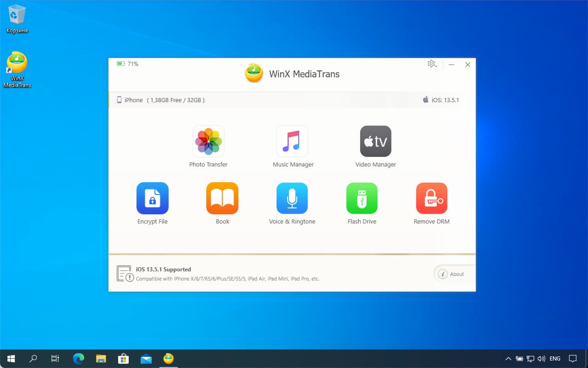This screenshot has height=368, width=588.
Task: Open taskbar search
Action: (x=33, y=359)
